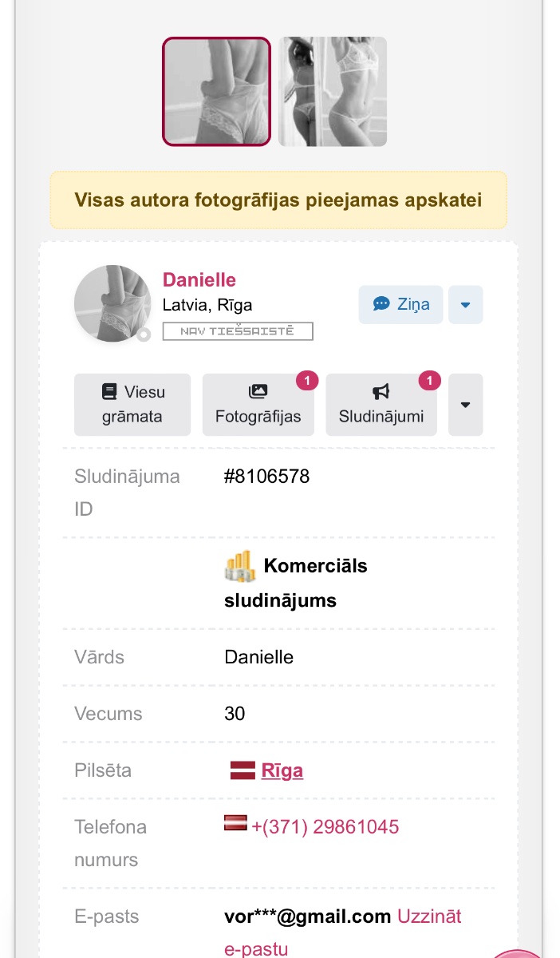Send a message via Ziņa button
Viewport: 560px width, 958px height.
tap(400, 304)
